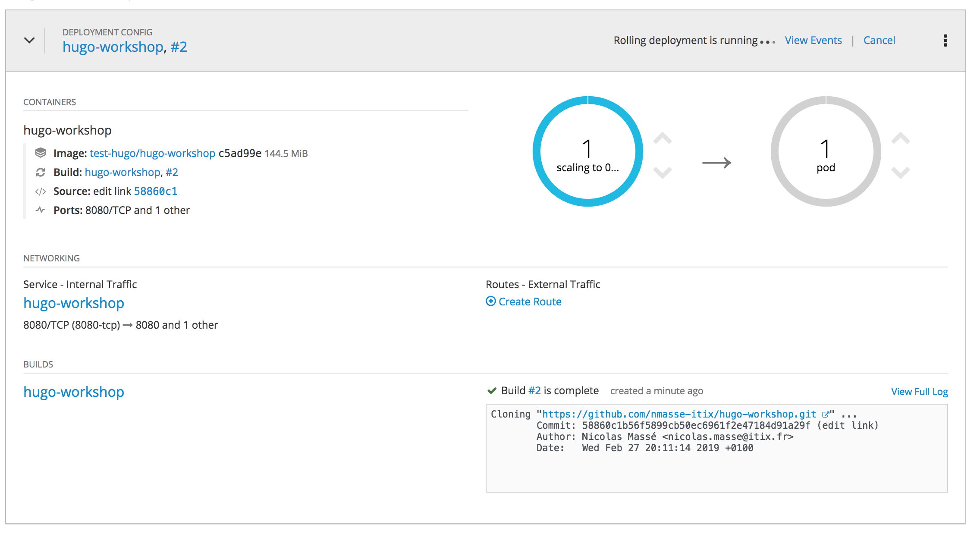Collapse the hugo-workshop deployment row
The height and width of the screenshot is (534, 980).
point(29,41)
